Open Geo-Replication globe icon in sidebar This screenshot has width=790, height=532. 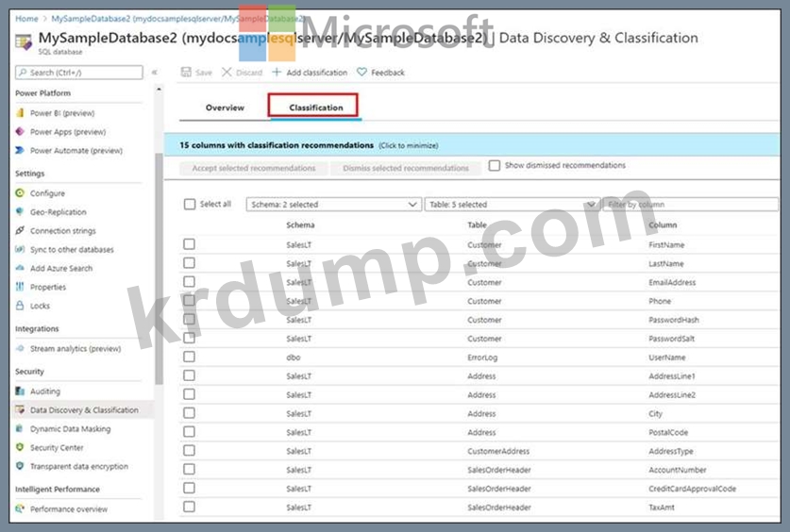[x=21, y=212]
